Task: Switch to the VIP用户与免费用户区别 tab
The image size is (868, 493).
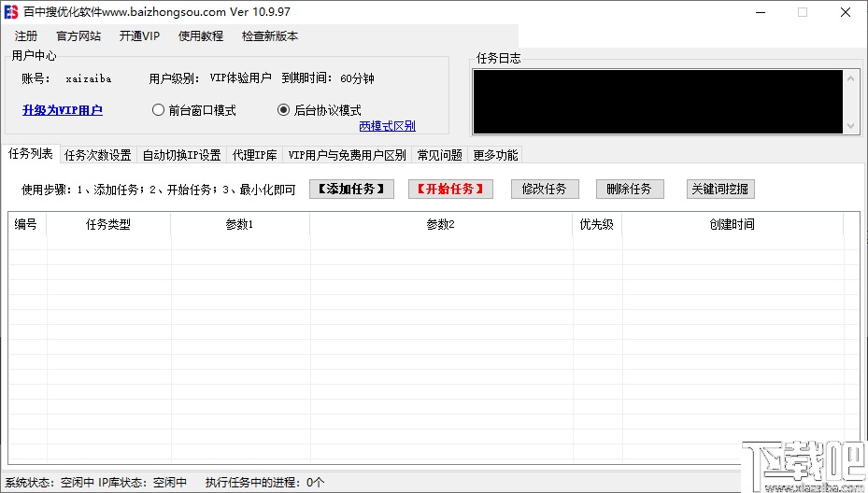Action: [347, 156]
